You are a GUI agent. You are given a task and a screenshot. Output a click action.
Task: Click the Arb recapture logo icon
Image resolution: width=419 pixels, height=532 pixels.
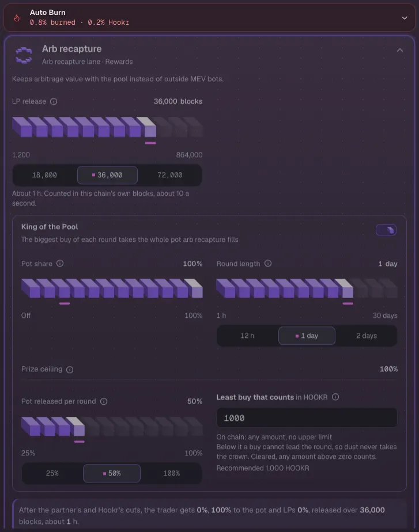(24, 55)
